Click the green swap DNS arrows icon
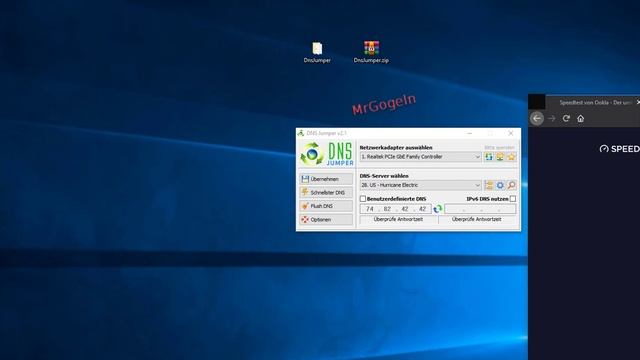640x360 pixels. (438, 209)
